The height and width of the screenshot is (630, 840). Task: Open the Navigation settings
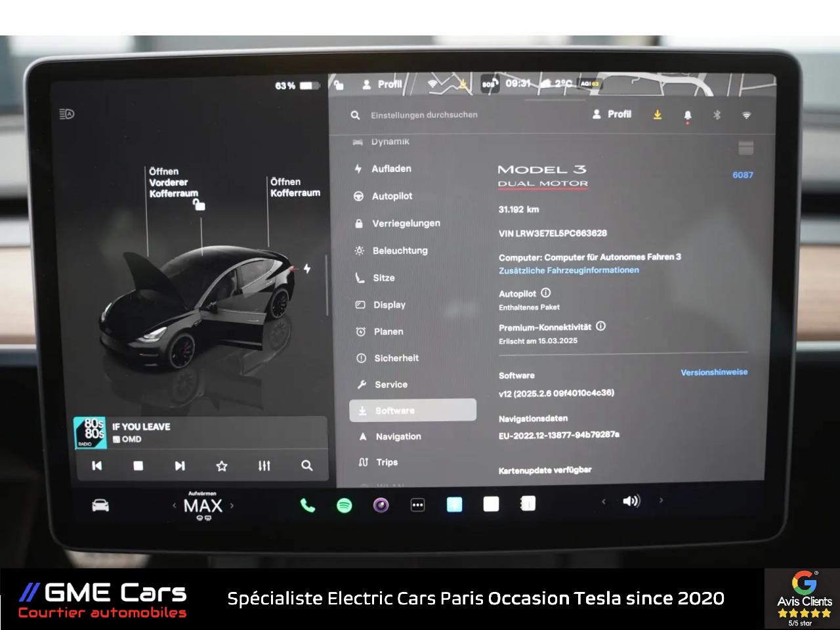tap(390, 436)
